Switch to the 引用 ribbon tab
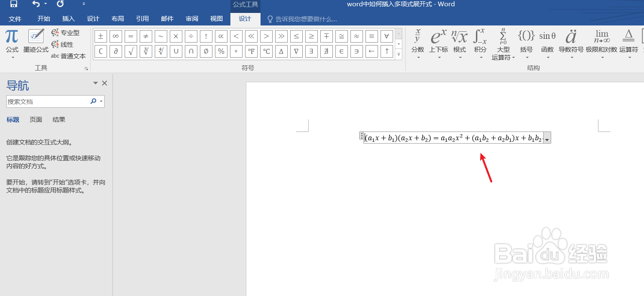This screenshot has height=296, width=644. click(x=143, y=19)
